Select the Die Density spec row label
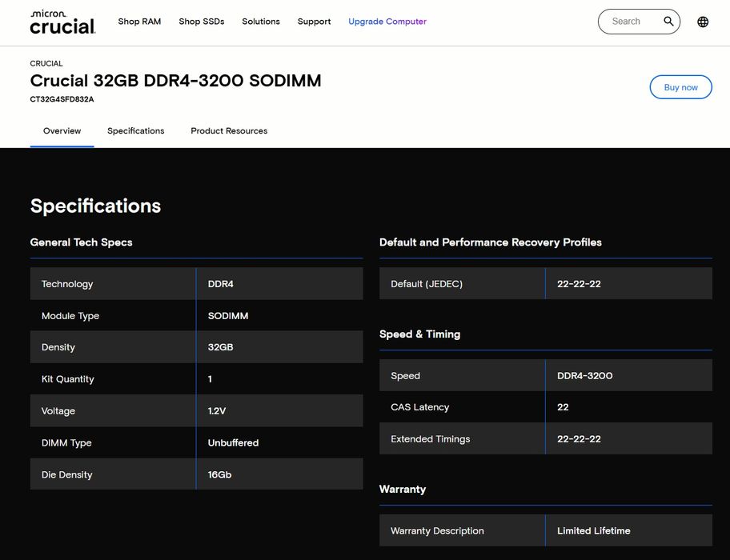This screenshot has height=560, width=730. point(67,474)
